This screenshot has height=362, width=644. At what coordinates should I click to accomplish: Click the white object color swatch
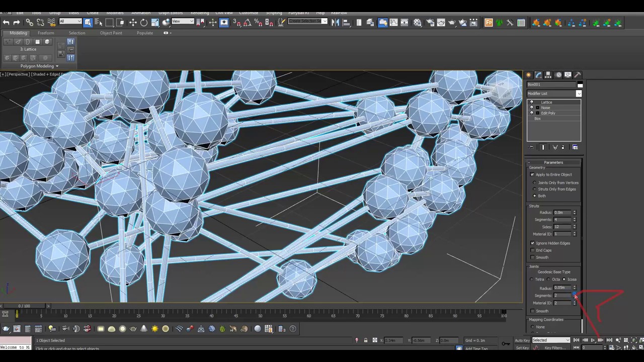(580, 85)
